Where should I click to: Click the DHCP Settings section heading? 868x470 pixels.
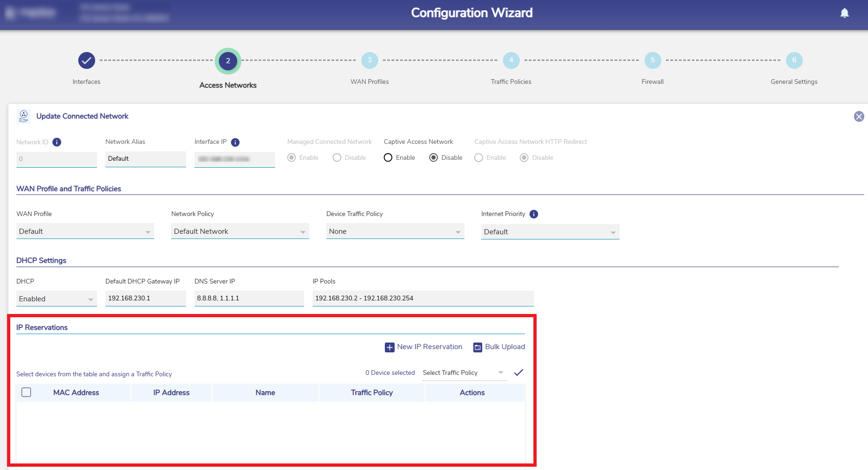click(41, 261)
